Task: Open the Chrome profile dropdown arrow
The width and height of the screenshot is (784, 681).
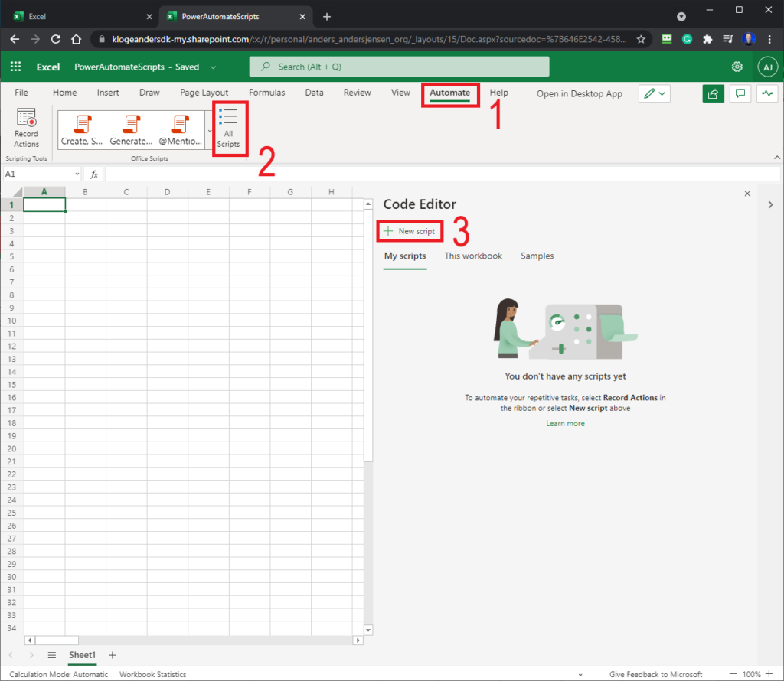Action: [x=681, y=17]
